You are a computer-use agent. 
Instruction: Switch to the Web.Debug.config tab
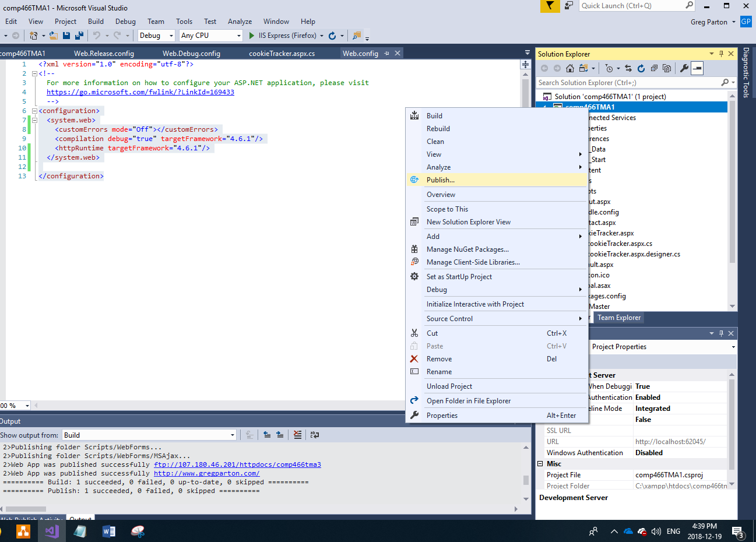click(191, 54)
